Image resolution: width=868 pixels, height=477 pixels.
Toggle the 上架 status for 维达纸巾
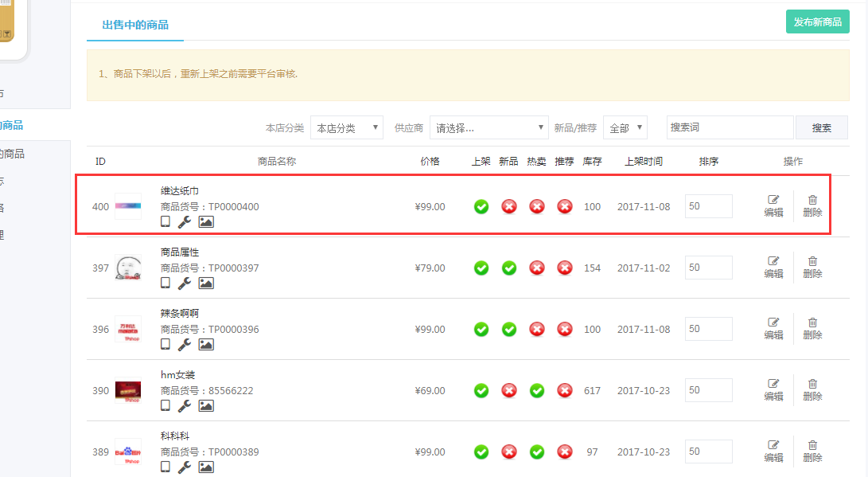point(481,207)
